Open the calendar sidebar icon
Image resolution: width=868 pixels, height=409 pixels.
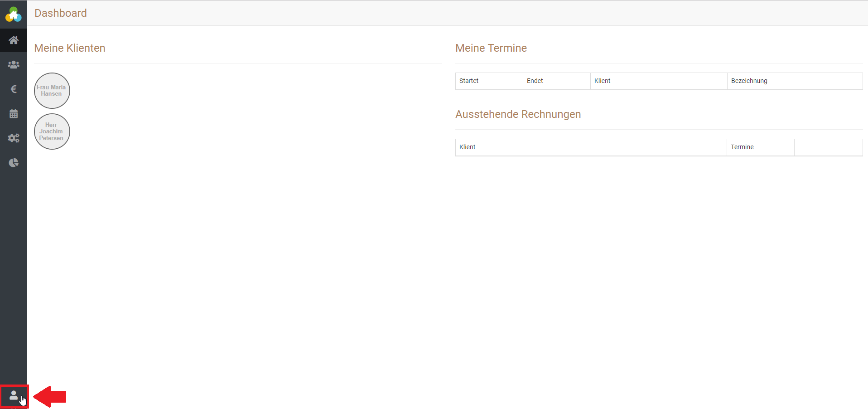pyautogui.click(x=14, y=114)
